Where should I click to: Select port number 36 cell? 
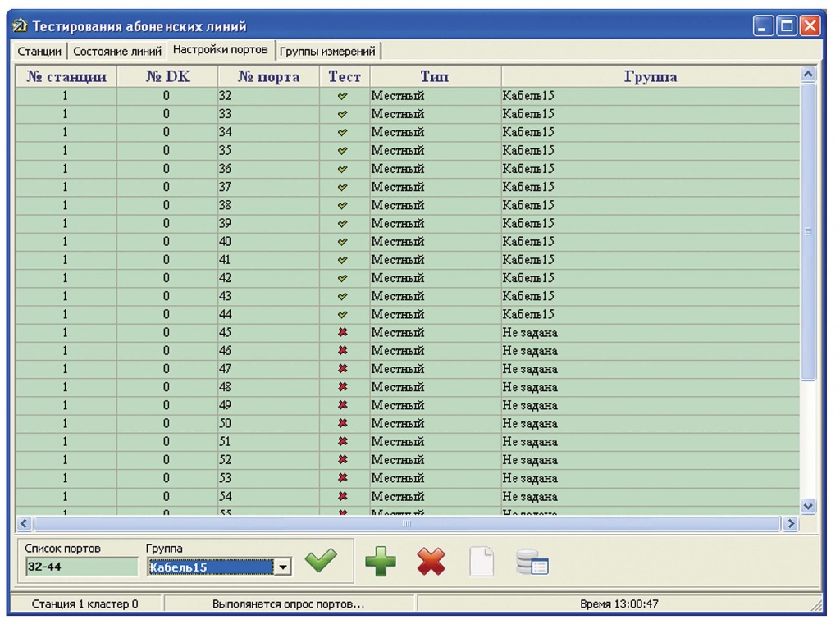coord(268,169)
